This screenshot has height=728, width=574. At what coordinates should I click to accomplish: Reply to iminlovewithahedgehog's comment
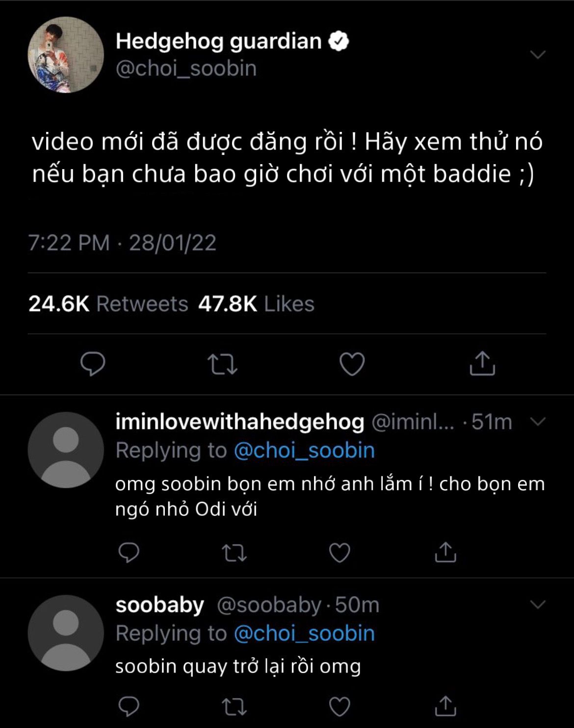pyautogui.click(x=129, y=552)
